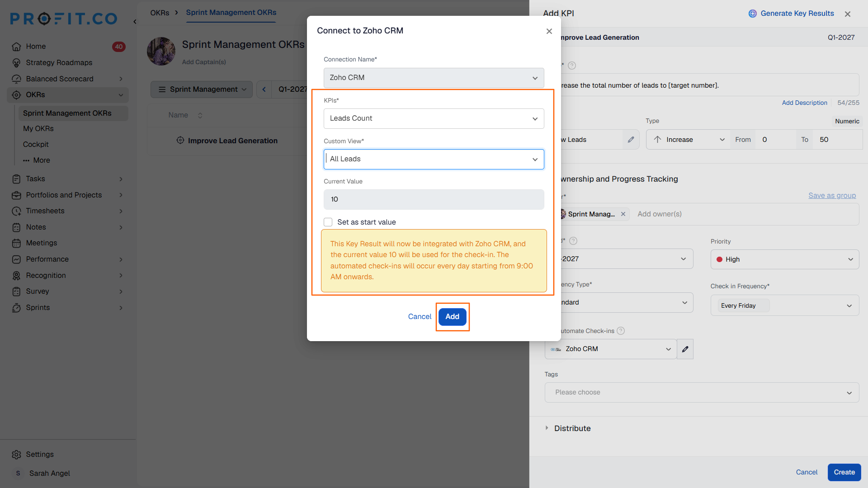This screenshot has height=488, width=868.
Task: Click the Timesheets clock icon
Action: [16, 211]
